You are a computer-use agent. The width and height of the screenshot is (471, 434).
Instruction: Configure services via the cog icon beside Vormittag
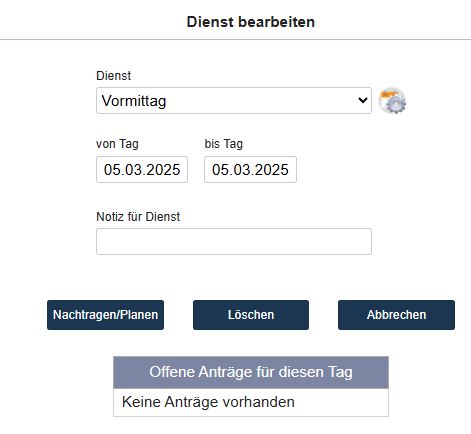click(x=392, y=100)
